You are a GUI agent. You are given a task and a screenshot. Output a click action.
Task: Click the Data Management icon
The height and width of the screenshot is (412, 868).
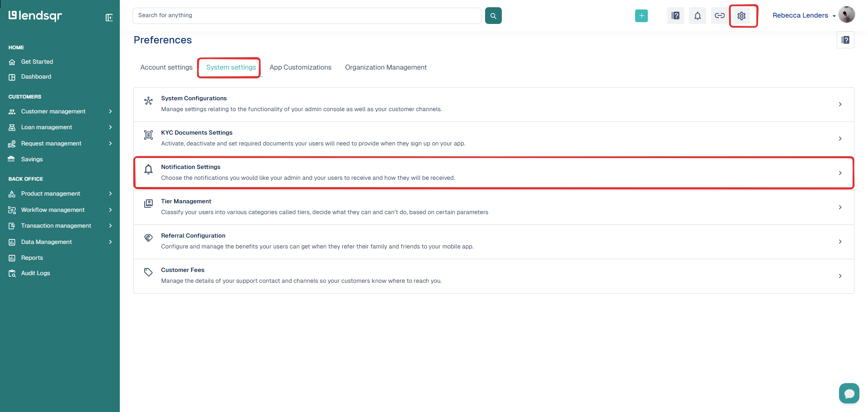coord(12,242)
